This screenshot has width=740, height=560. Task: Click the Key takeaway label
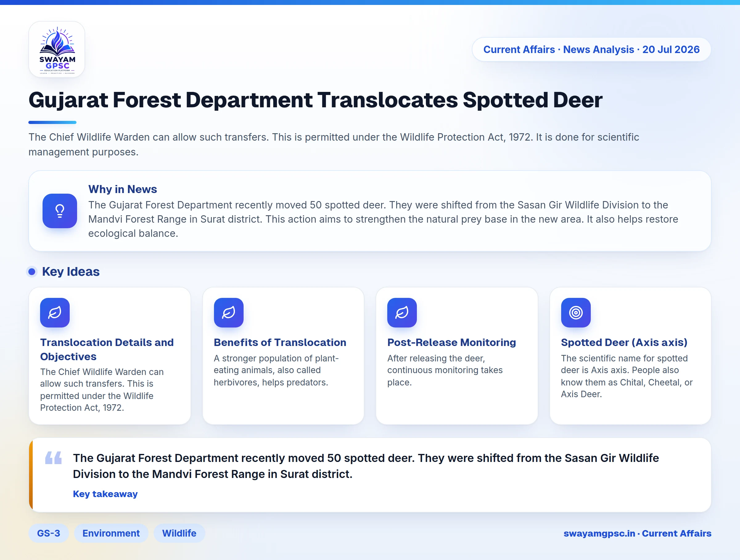(105, 494)
